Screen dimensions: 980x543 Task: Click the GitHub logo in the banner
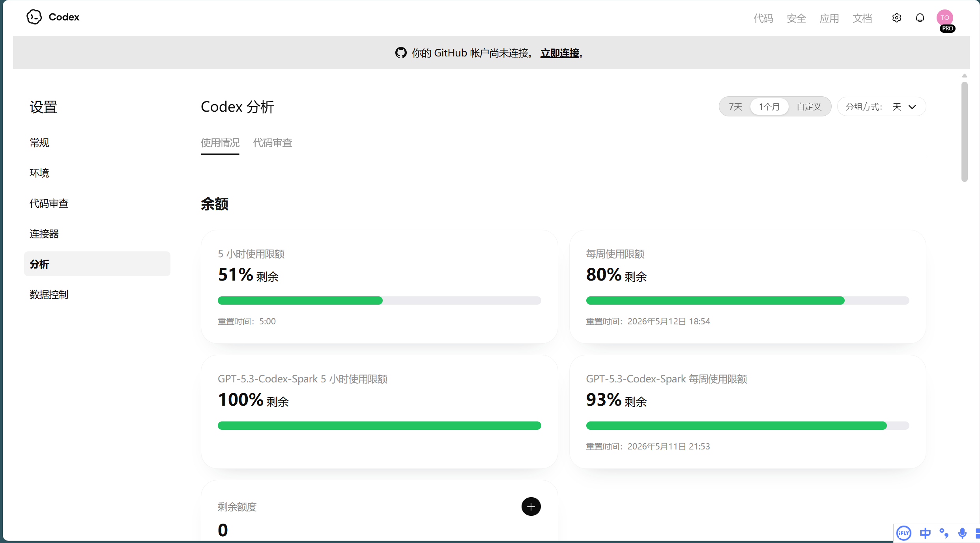401,53
